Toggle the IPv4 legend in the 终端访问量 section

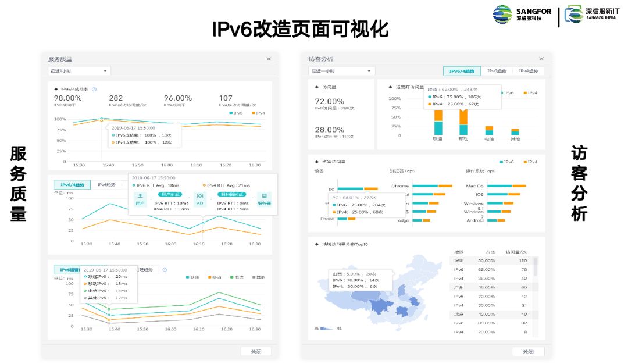tap(530, 162)
